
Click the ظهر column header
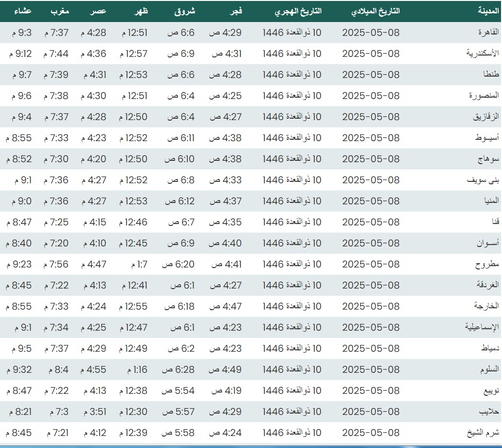point(141,11)
